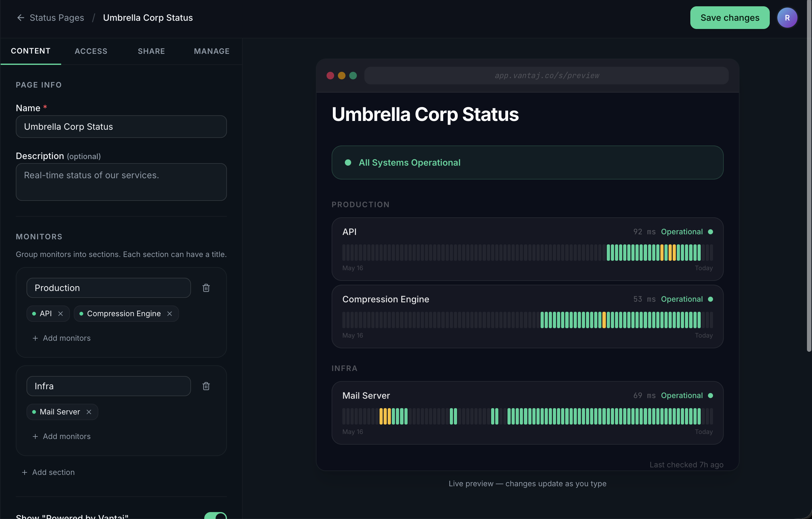Image resolution: width=812 pixels, height=519 pixels.
Task: Click the API Operational status label
Action: coord(682,232)
